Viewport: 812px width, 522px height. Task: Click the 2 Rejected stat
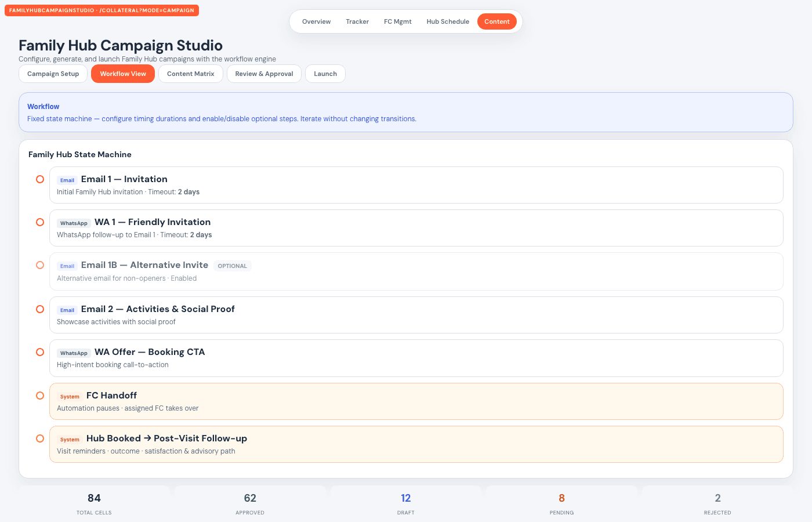(x=717, y=503)
